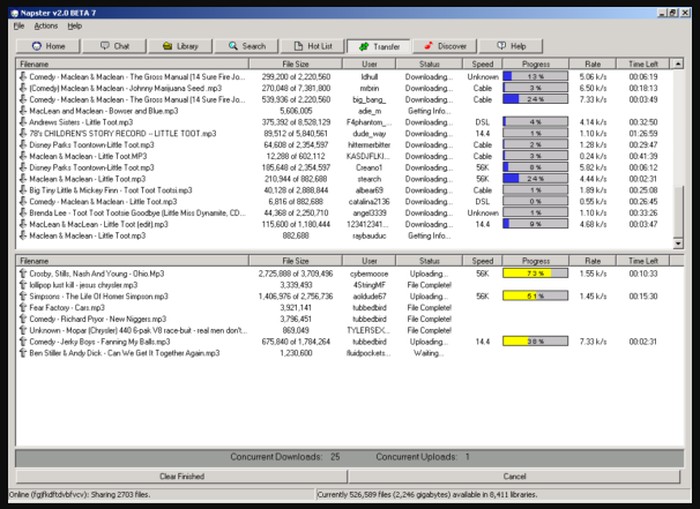Click download icon beside Johnny Marijuana Seed
The width and height of the screenshot is (700, 509).
pos(23,88)
